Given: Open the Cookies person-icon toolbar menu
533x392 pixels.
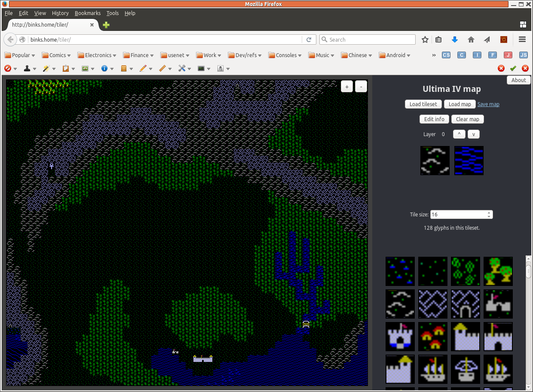Looking at the screenshot, I should point(30,68).
